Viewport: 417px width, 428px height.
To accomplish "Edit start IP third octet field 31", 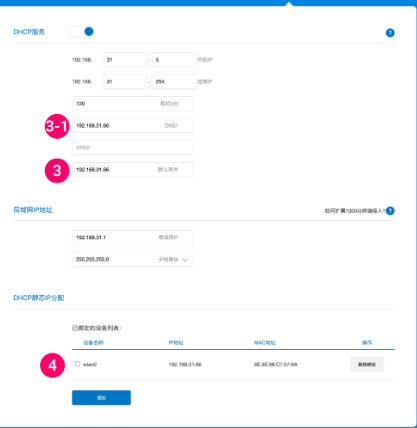I will point(125,60).
